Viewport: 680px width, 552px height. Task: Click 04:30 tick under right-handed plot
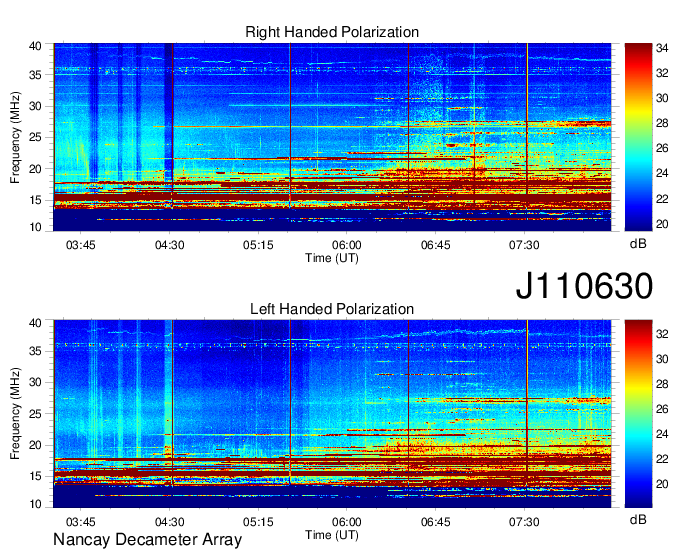tap(170, 245)
